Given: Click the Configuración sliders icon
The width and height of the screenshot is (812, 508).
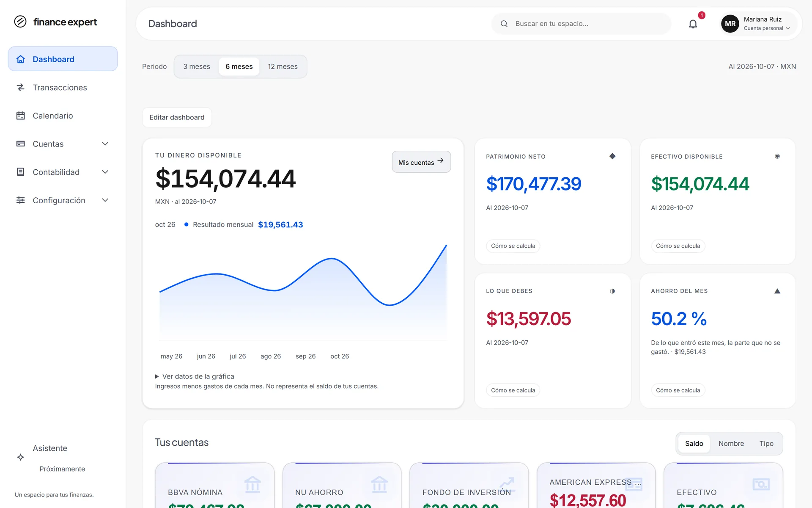Looking at the screenshot, I should [x=21, y=200].
